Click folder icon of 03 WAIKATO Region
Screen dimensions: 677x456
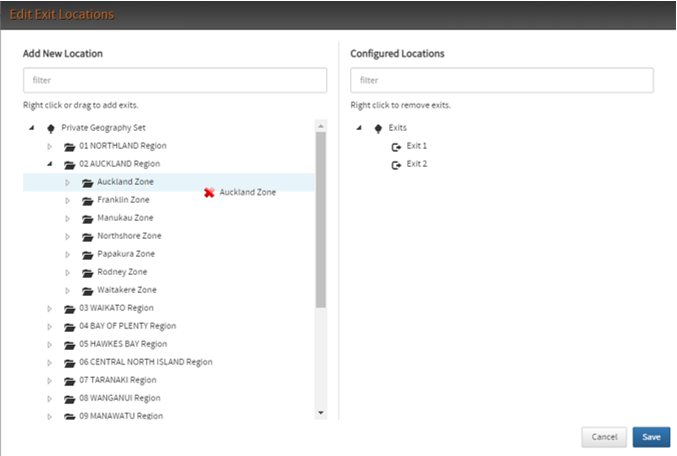tap(69, 309)
